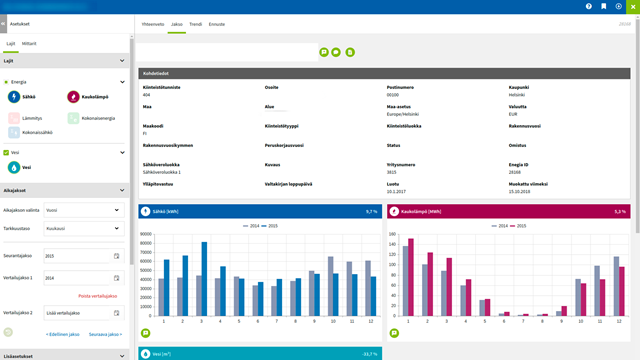Collapse the Aikajaksot section
Screen dimensions: 640x360
[64, 190]
